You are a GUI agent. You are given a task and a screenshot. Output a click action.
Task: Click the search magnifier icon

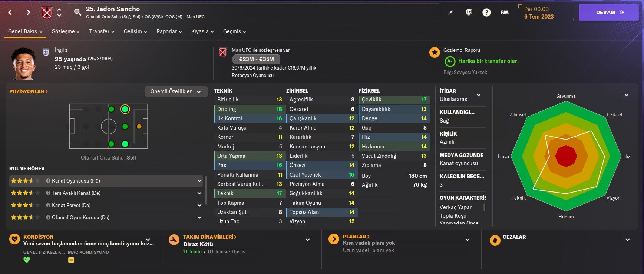[77, 12]
